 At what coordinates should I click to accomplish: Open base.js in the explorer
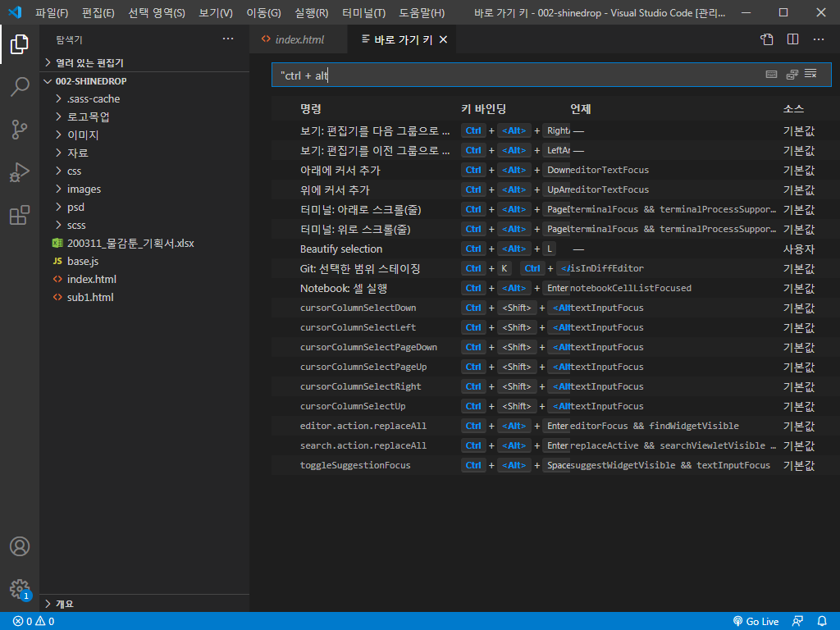coord(144,261)
